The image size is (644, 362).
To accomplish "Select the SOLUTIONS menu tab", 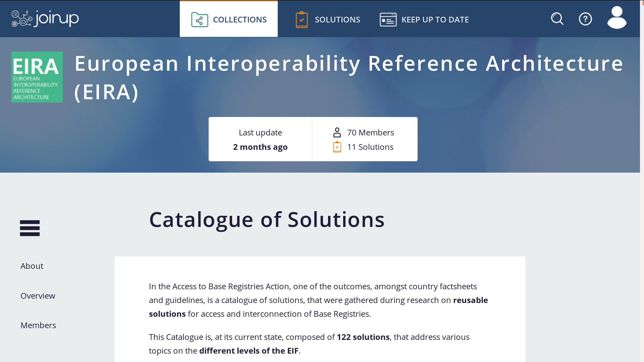I will point(327,18).
